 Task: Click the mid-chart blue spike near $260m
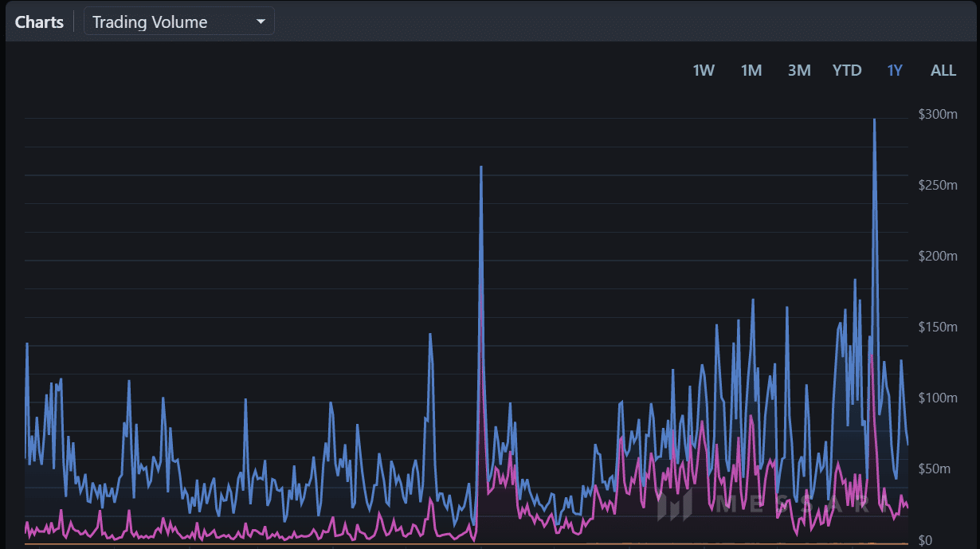tap(480, 169)
